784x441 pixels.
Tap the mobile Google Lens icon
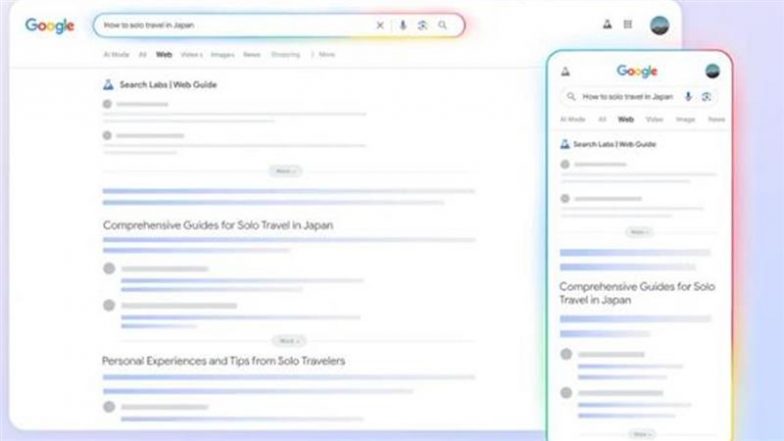point(706,96)
